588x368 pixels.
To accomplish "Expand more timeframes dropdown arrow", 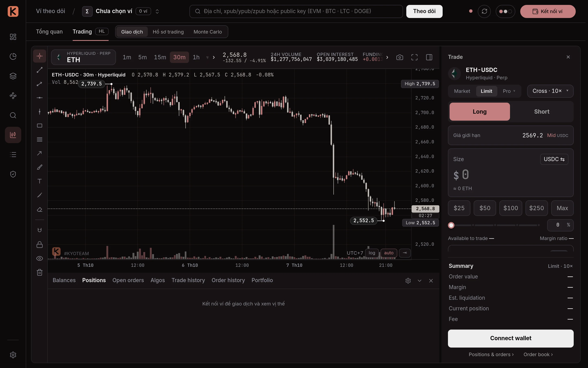I will (207, 58).
